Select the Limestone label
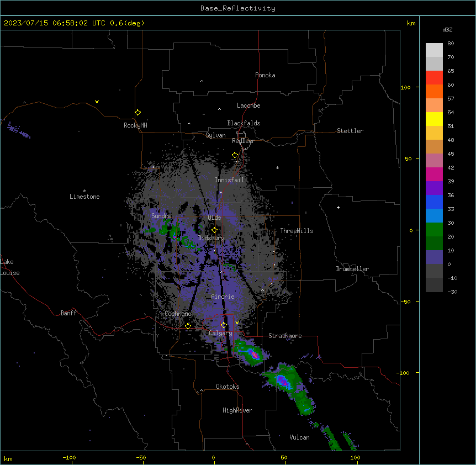Screen dimensions: 476x465 [x=84, y=197]
